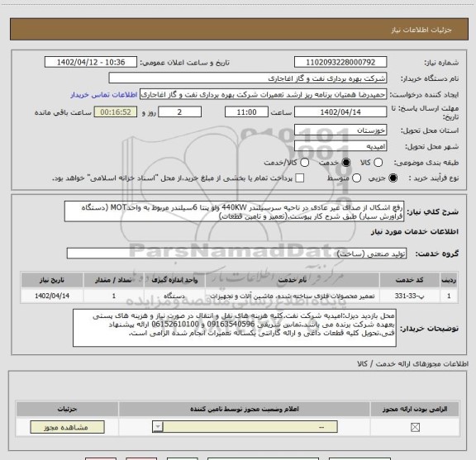This screenshot has width=476, height=460.
Task: Click the request creator field 'حمیدرضا همتیان'
Action: 263,94
